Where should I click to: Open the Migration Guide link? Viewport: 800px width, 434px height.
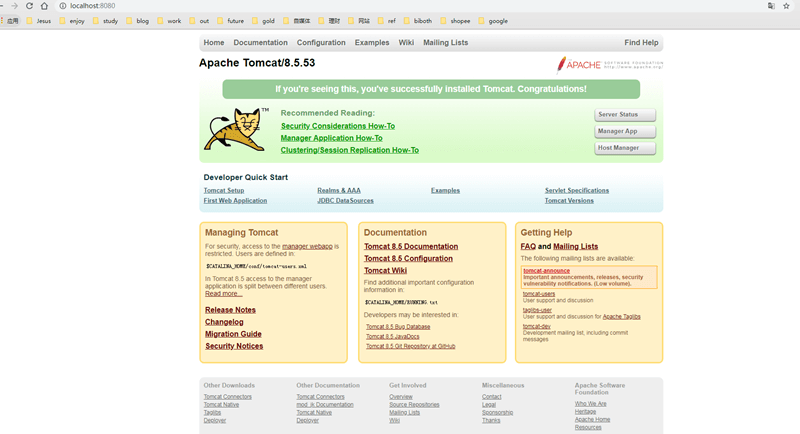(x=233, y=334)
